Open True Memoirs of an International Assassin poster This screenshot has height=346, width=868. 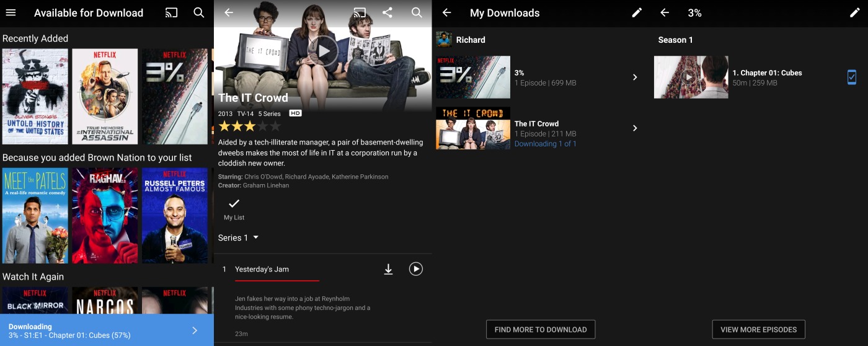105,96
